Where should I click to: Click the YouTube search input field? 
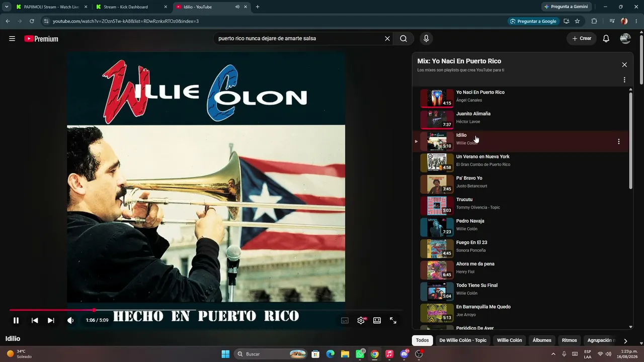(299, 39)
